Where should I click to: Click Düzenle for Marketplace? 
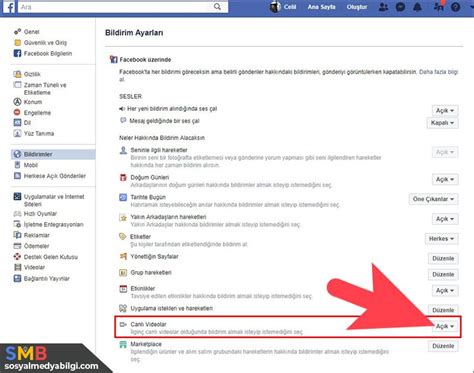coord(443,346)
